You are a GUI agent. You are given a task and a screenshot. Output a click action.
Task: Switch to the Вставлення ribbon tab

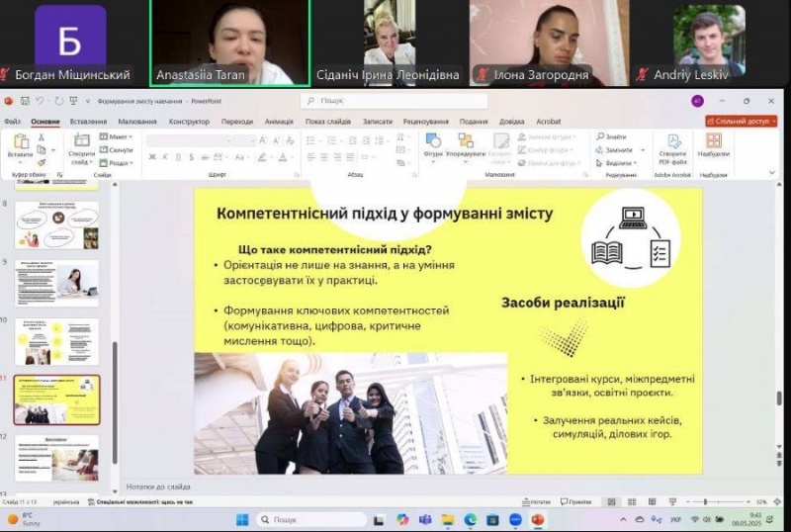pos(88,121)
